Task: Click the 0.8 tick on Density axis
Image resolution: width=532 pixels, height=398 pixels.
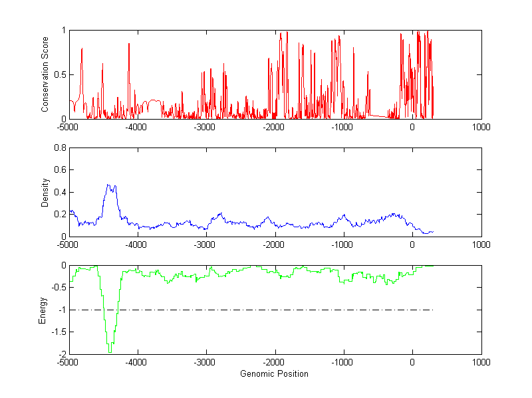Action: click(59, 148)
